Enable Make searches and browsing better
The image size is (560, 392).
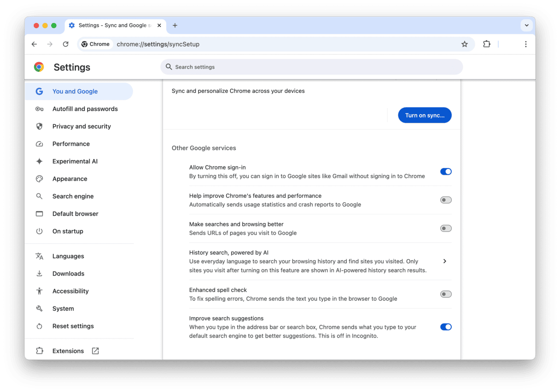coord(445,229)
